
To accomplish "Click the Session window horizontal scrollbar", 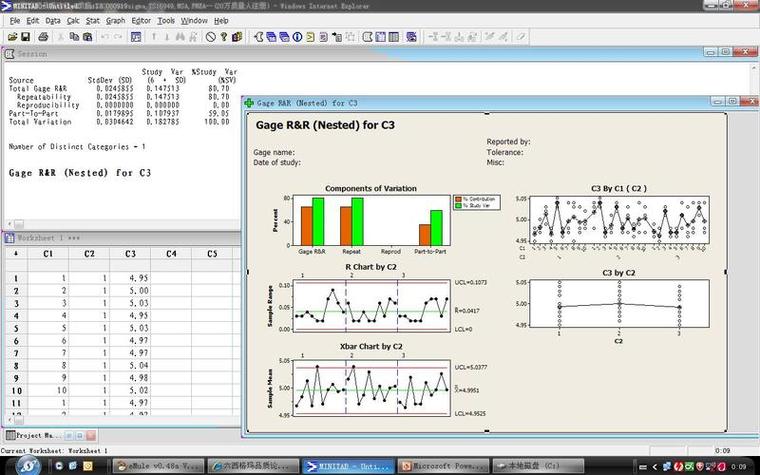I will pyautogui.click(x=124, y=224).
